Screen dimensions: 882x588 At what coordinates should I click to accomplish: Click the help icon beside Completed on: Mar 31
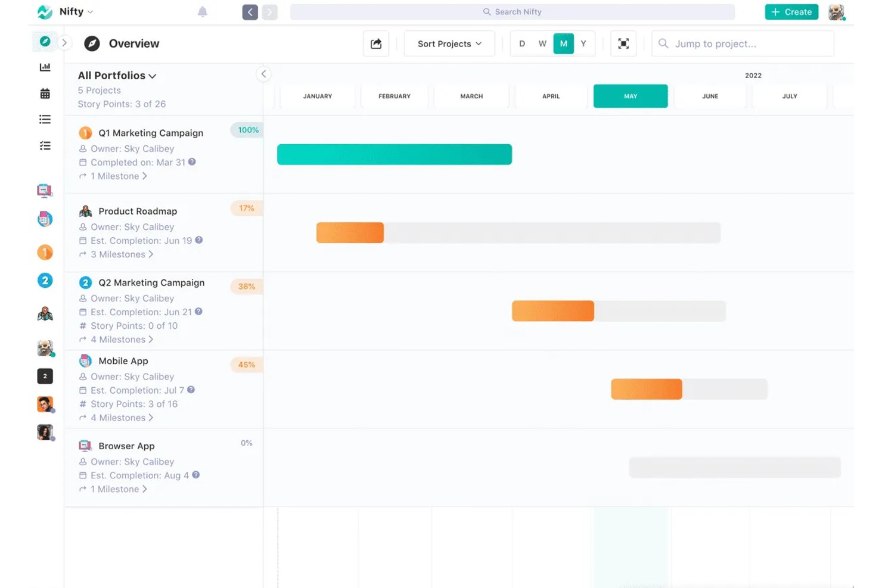click(192, 162)
